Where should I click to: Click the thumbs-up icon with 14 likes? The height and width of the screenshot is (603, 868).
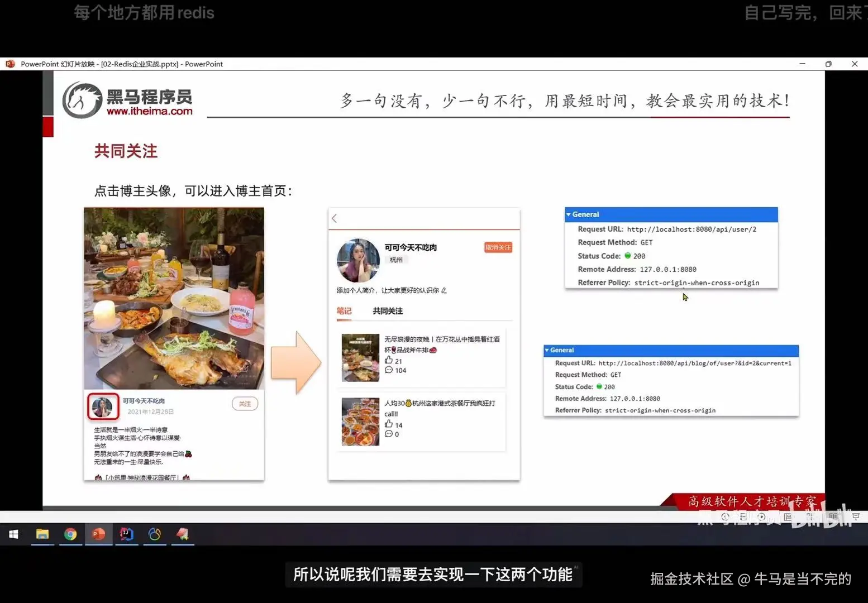point(389,424)
